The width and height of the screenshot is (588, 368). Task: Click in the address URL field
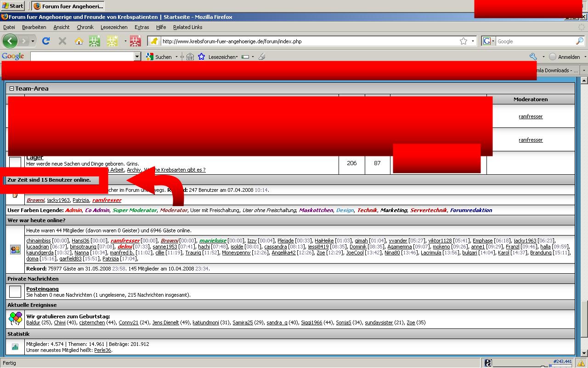click(x=303, y=41)
